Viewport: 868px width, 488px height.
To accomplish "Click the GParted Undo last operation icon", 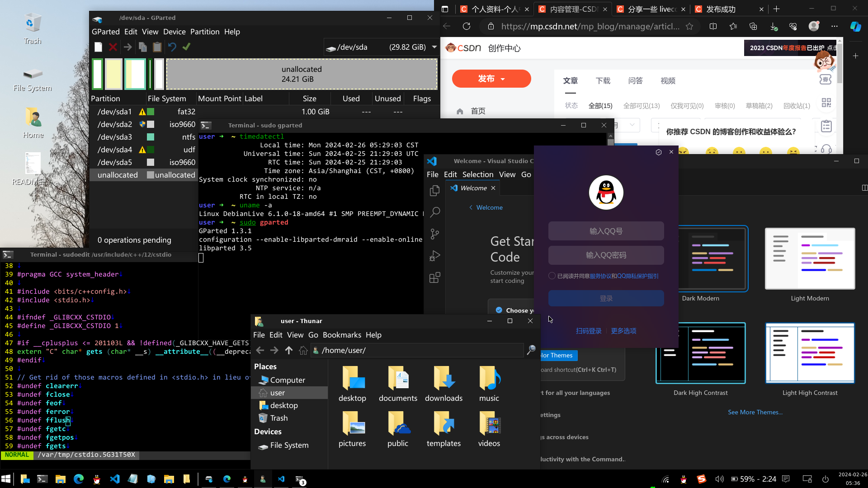I will pos(172,47).
